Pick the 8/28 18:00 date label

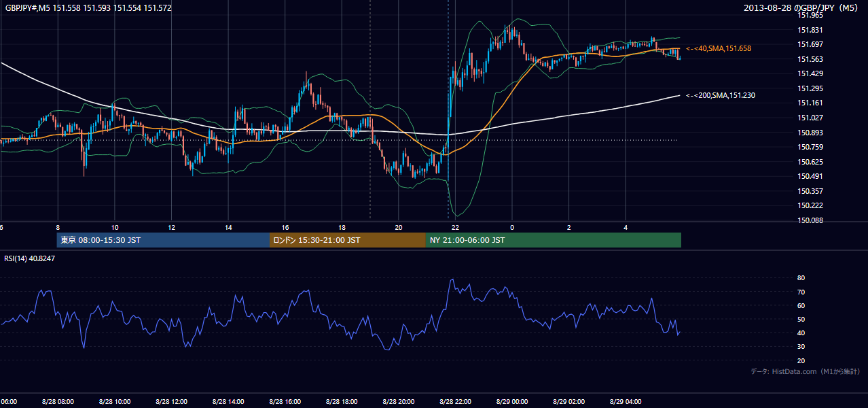[x=342, y=401]
